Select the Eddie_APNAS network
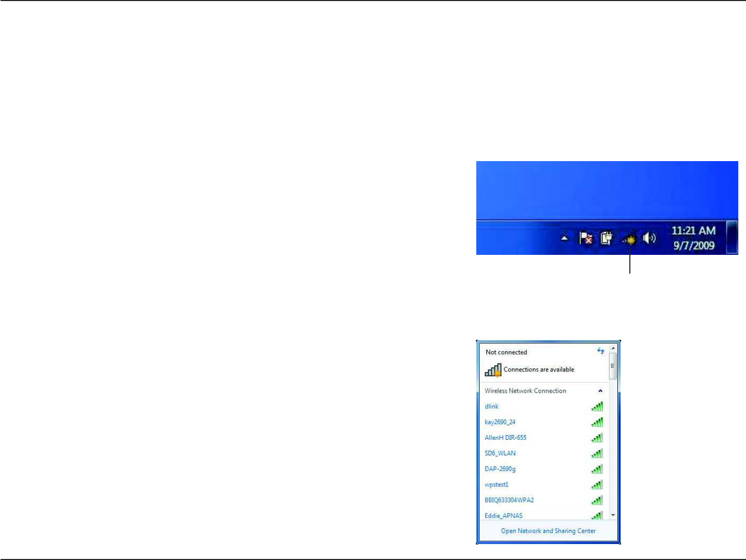Image resolution: width=746 pixels, height=560 pixels. [543, 515]
